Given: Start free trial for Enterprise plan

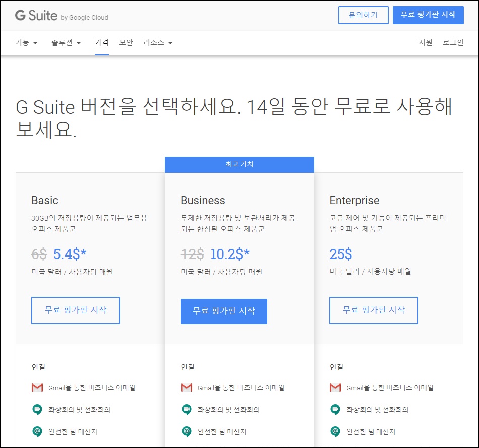Looking at the screenshot, I should pyautogui.click(x=374, y=310).
